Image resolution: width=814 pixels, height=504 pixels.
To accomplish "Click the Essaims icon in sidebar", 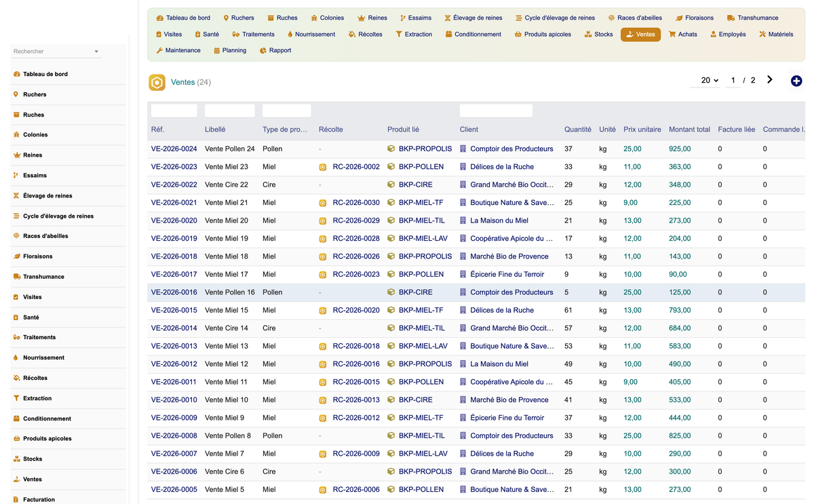I will tap(16, 176).
